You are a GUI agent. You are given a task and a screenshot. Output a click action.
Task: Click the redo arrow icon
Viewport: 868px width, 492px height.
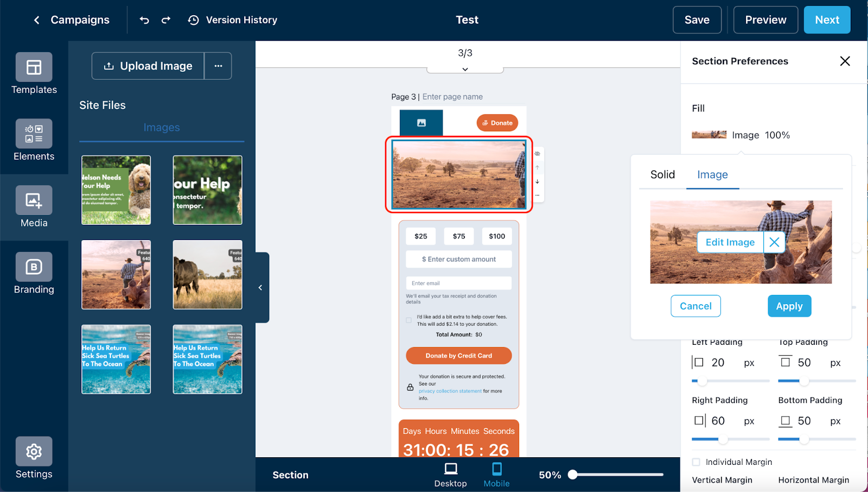tap(166, 20)
